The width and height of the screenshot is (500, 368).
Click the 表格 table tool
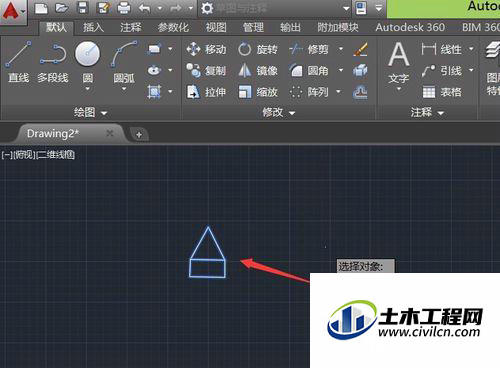point(441,92)
